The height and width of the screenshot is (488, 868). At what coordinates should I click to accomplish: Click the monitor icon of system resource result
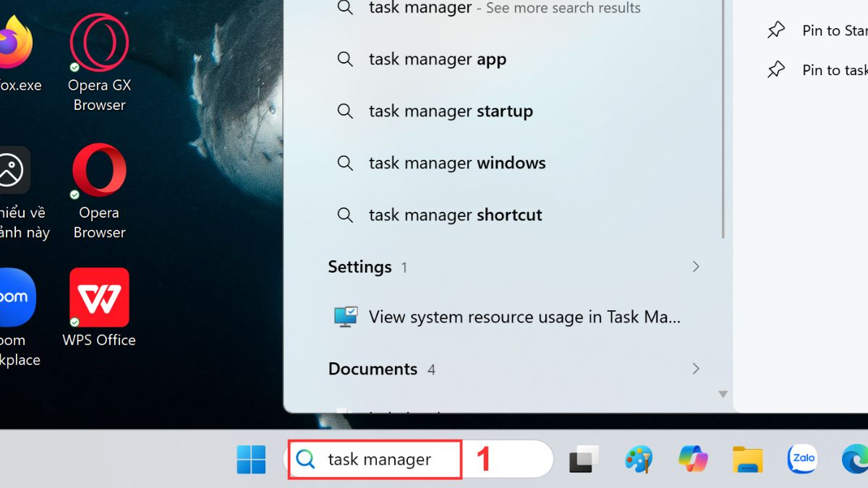click(x=346, y=317)
